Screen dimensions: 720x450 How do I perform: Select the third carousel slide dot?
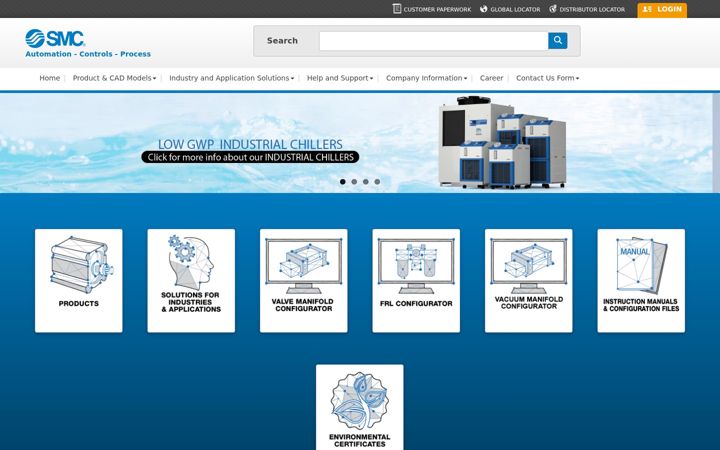tap(366, 182)
